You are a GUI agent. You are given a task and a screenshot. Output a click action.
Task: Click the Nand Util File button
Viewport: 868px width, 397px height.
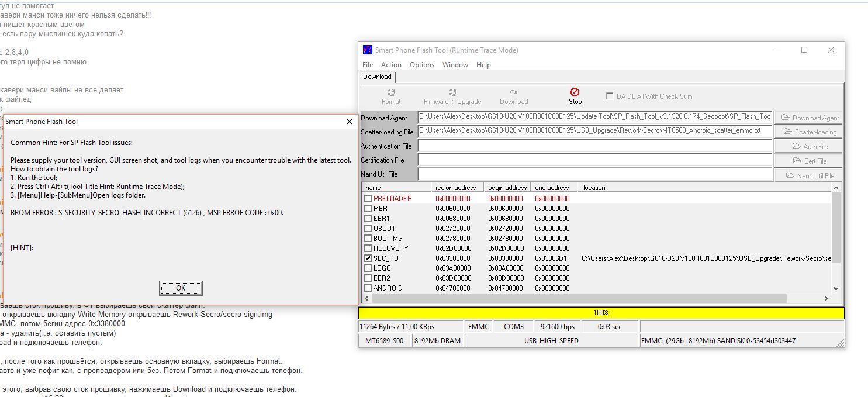809,175
